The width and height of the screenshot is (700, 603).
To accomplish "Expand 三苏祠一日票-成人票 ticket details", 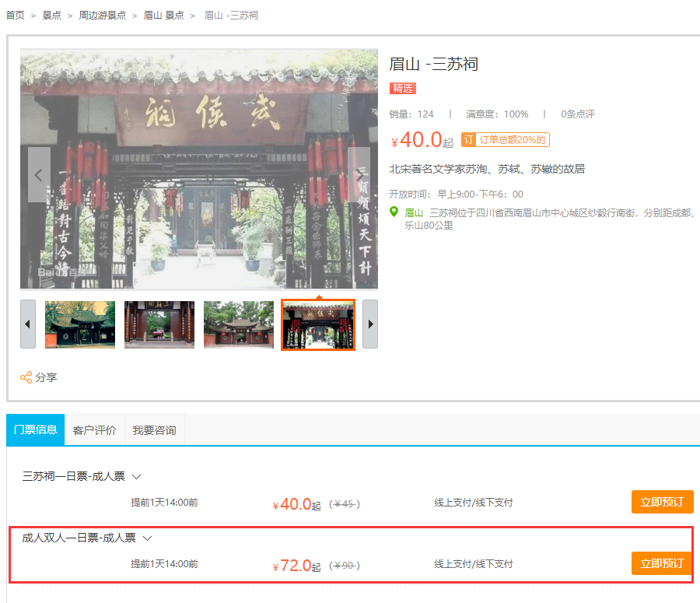I will point(136,476).
